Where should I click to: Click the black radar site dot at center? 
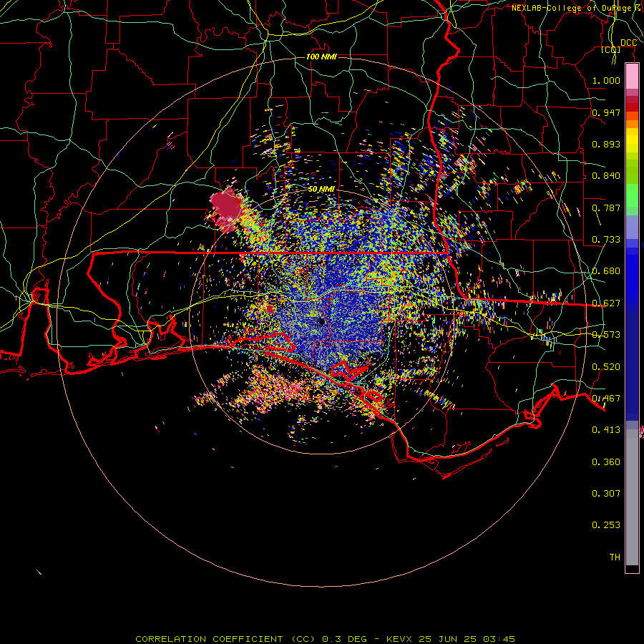[x=321, y=321]
